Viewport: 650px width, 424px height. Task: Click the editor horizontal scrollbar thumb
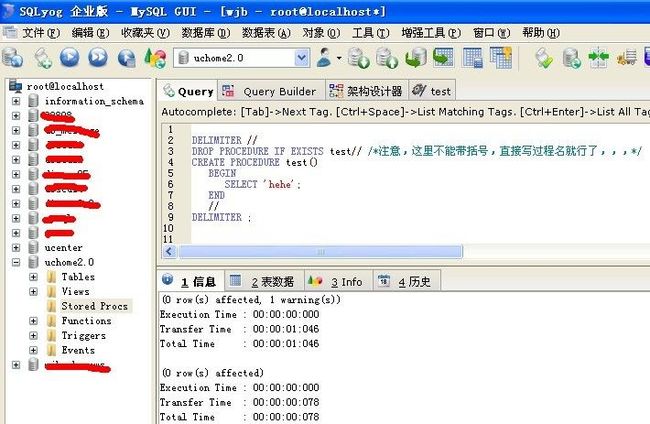coord(320,251)
